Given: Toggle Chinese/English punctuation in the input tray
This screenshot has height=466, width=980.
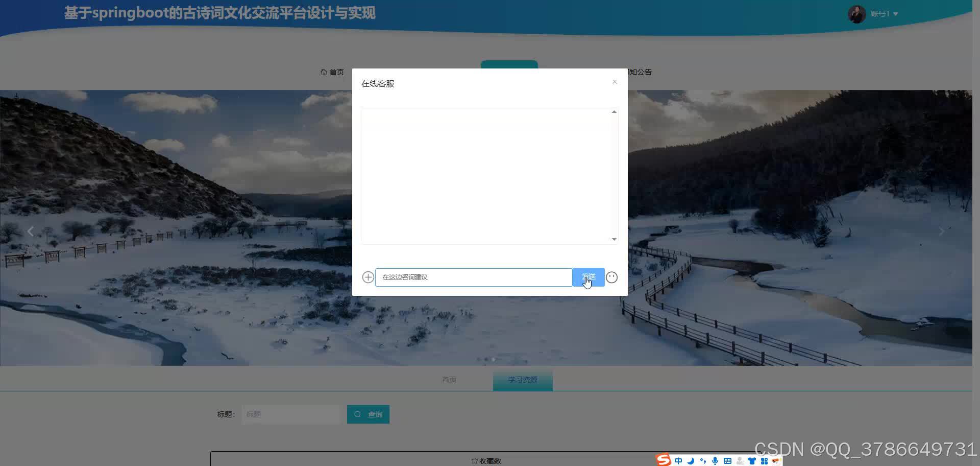Looking at the screenshot, I should pos(703,460).
